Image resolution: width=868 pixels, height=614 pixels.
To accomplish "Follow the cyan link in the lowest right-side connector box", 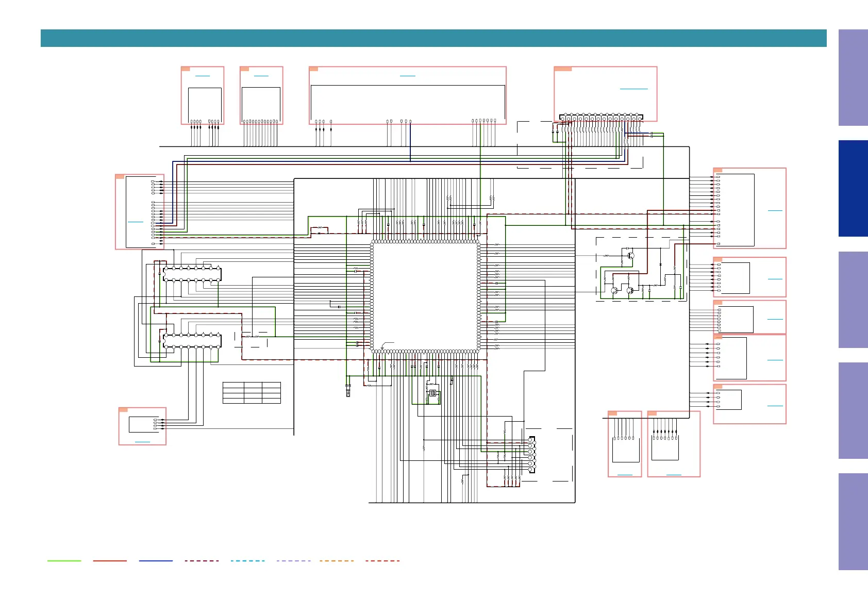I will [x=775, y=406].
